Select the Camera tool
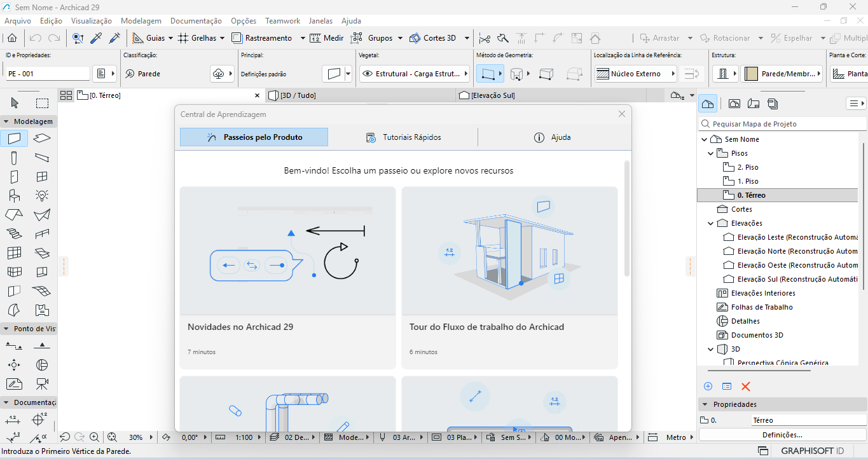This screenshot has height=459, width=868. [x=42, y=384]
